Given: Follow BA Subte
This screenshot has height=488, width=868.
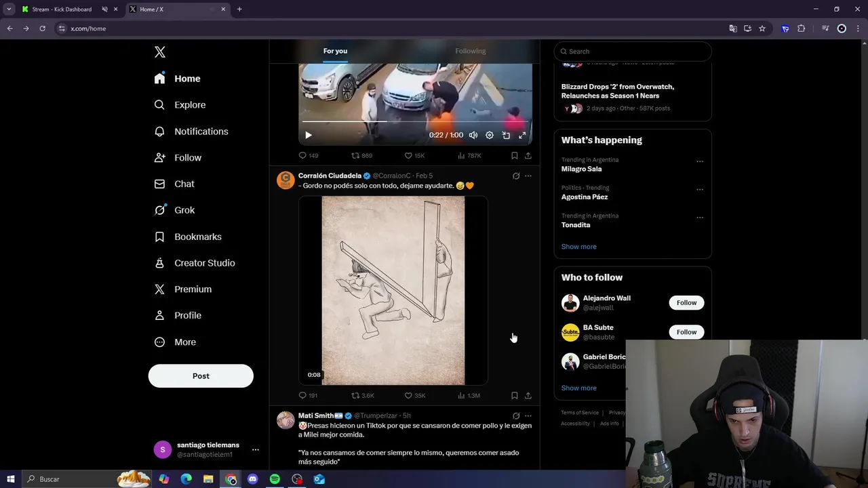Looking at the screenshot, I should tap(686, 332).
